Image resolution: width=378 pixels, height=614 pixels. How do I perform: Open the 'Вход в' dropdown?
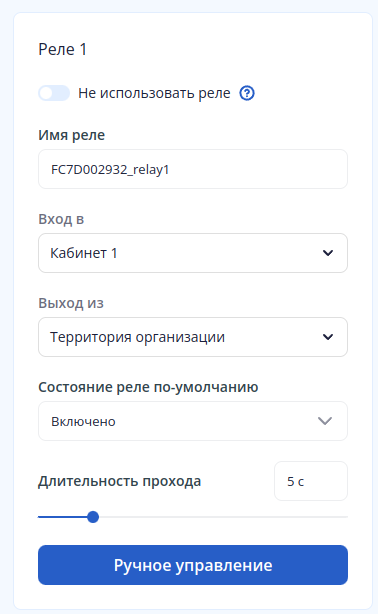pos(193,253)
